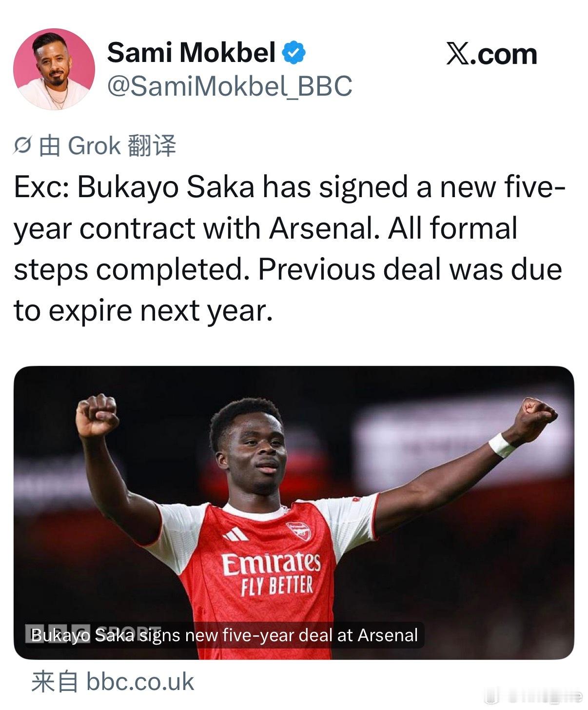Viewport: 588px width, 710px height.
Task: Tap the 由 Grok 翻译 translation label
Action: [x=107, y=146]
